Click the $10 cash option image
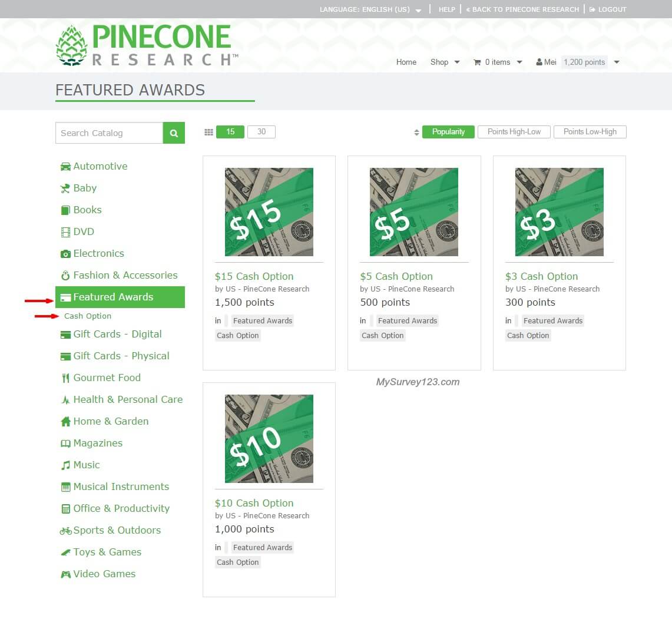The width and height of the screenshot is (672, 642). [269, 438]
